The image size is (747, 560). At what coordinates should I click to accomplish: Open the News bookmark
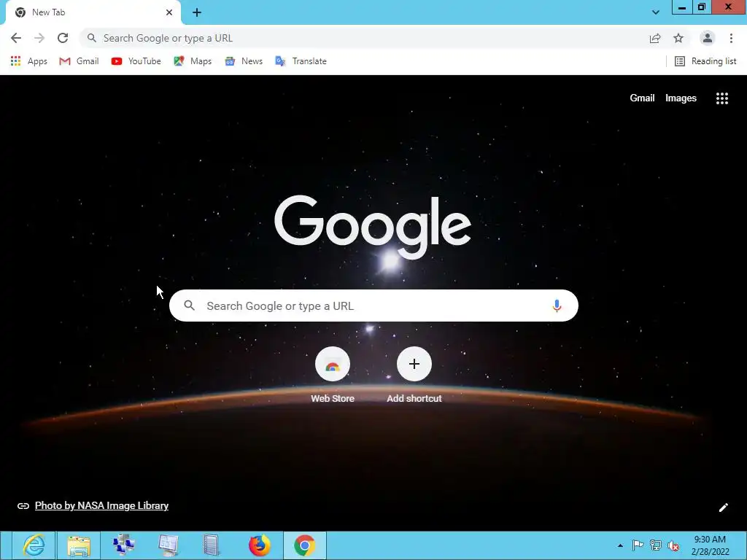click(x=244, y=61)
